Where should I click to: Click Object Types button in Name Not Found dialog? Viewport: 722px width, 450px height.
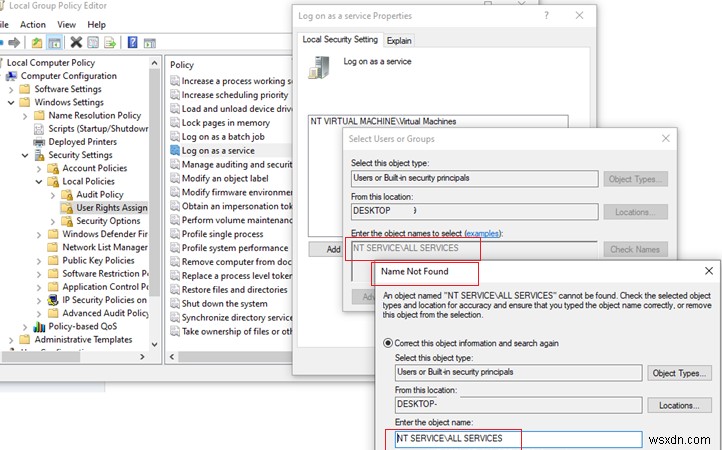tap(679, 373)
